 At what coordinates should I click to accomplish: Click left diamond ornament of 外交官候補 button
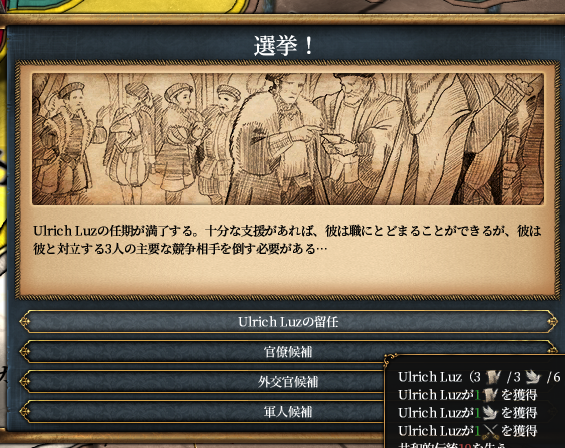click(x=25, y=382)
